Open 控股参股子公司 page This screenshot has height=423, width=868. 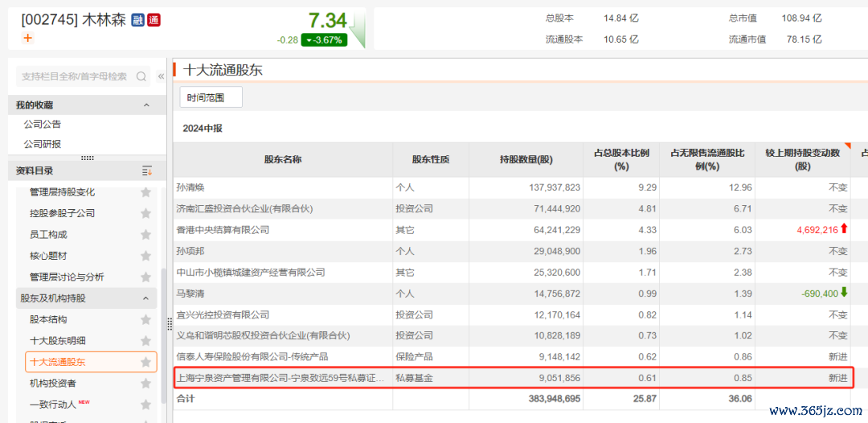pos(63,213)
